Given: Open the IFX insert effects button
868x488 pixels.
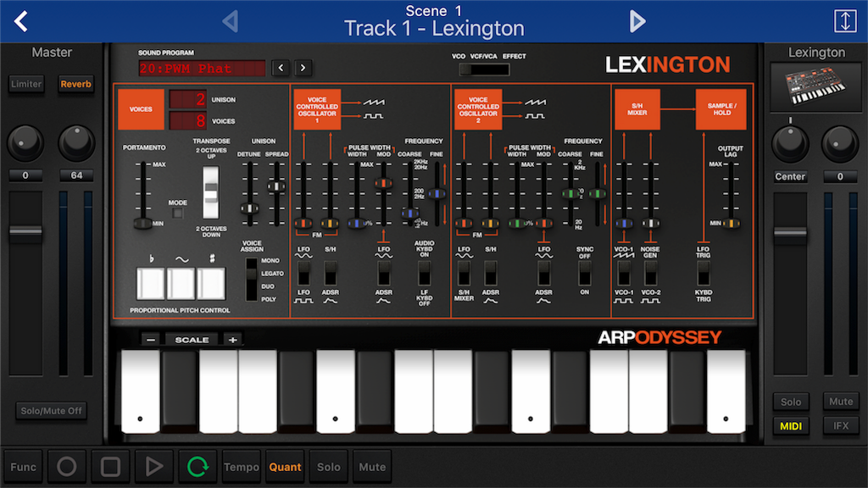Looking at the screenshot, I should [x=841, y=425].
